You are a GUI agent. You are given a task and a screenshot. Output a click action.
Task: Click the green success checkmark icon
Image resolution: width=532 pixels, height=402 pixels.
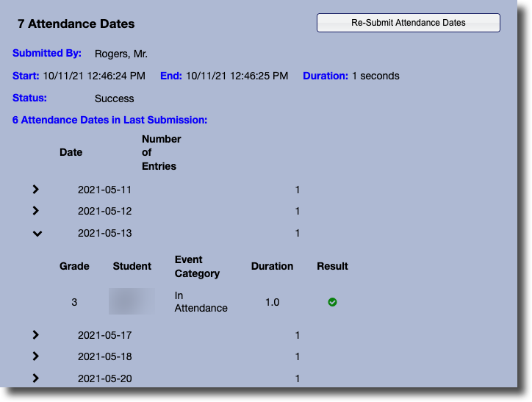(332, 302)
